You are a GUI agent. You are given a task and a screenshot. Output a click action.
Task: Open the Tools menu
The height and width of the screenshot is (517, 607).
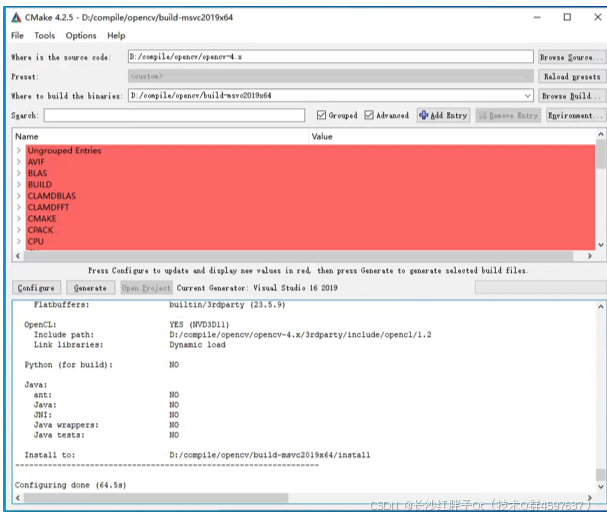[x=45, y=36]
